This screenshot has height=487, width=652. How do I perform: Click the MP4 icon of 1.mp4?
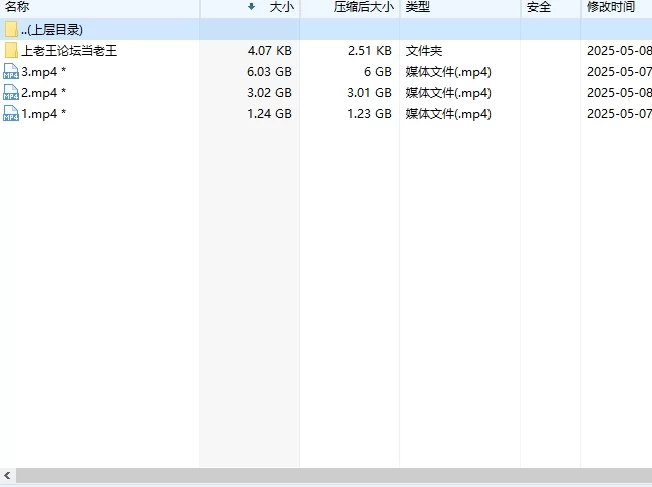point(11,114)
